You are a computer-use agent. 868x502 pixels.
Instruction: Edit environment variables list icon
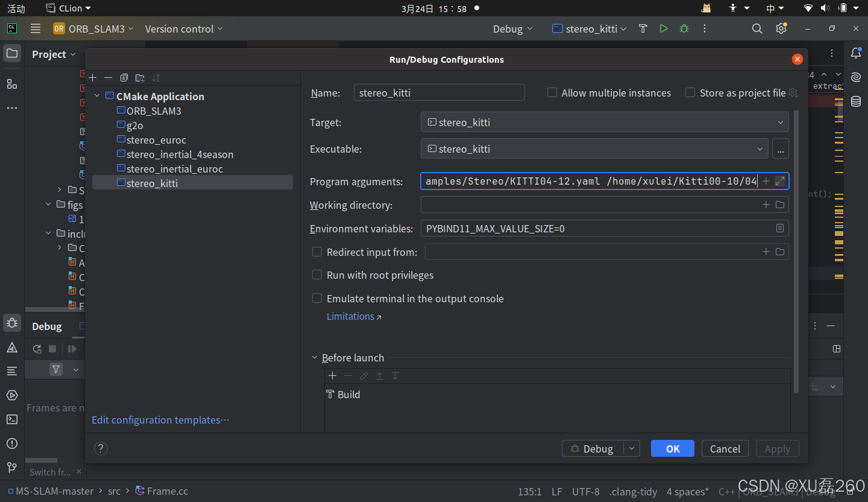780,229
